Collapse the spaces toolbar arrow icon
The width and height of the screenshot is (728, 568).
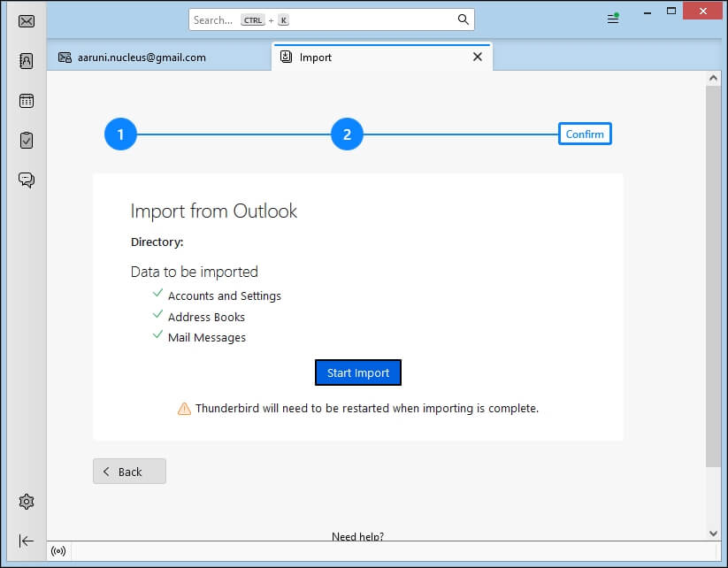pyautogui.click(x=27, y=541)
